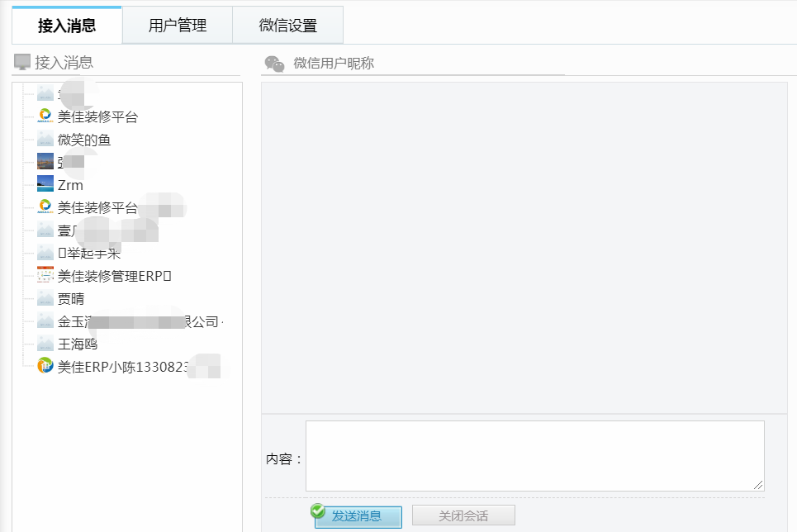Click 王海鸥's avatar icon
Image resolution: width=797 pixels, height=532 pixels.
point(45,343)
